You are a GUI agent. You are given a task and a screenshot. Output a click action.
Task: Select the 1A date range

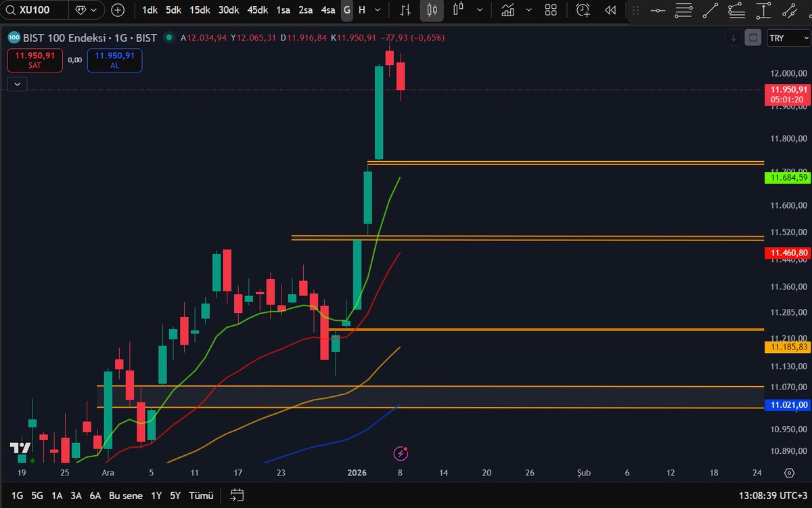point(57,496)
